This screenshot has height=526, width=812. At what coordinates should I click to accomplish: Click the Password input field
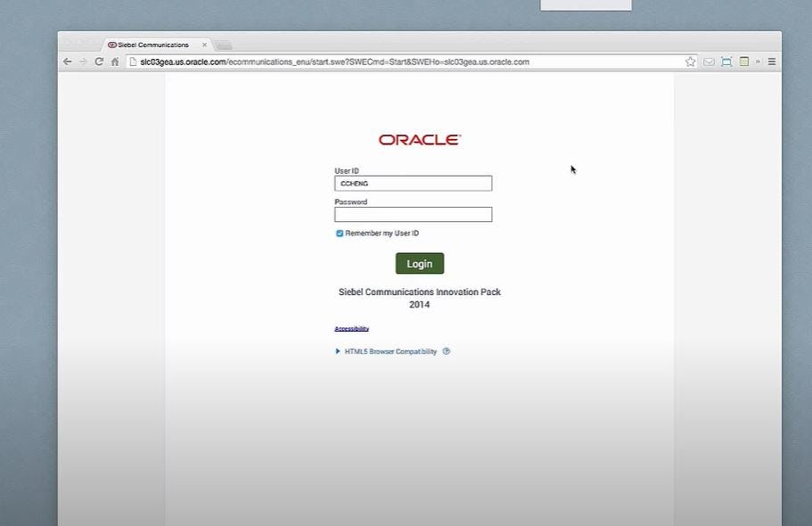pyautogui.click(x=414, y=215)
